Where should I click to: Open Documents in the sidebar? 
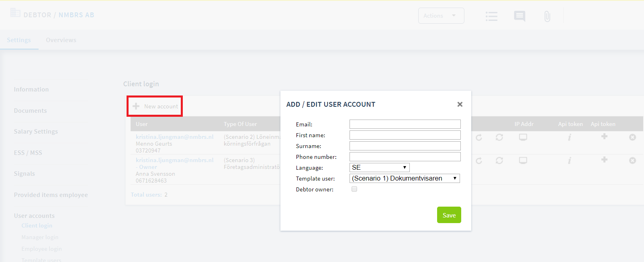tap(30, 111)
